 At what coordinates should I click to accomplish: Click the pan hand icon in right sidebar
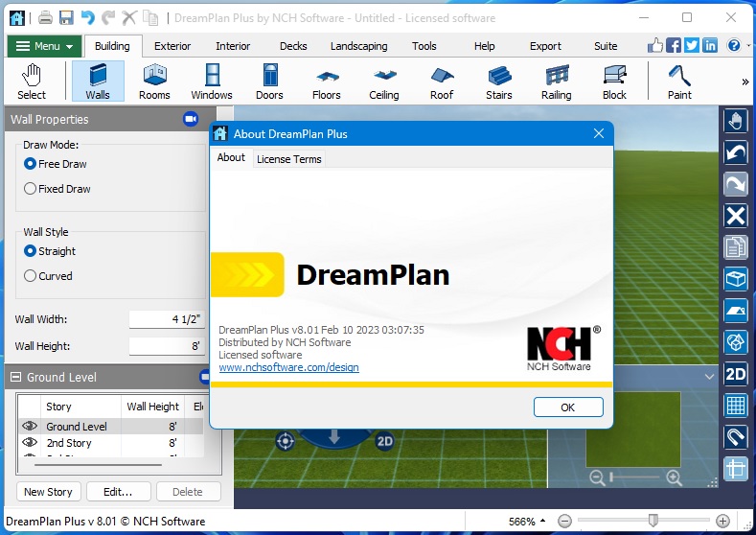(x=736, y=121)
